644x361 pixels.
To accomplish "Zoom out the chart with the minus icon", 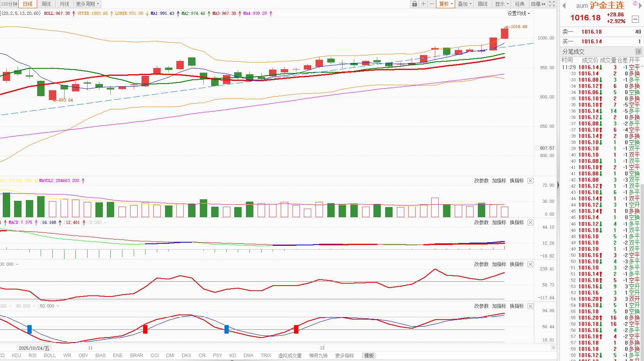I will click(x=432, y=4).
